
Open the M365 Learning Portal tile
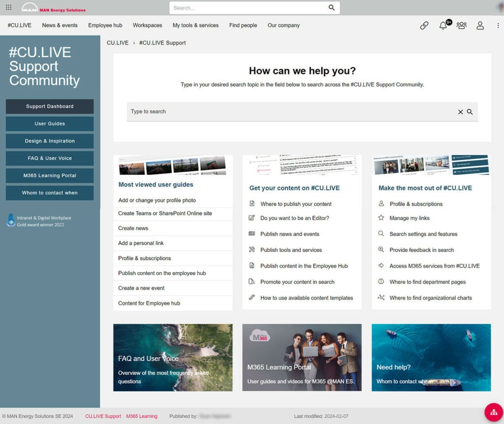point(302,357)
